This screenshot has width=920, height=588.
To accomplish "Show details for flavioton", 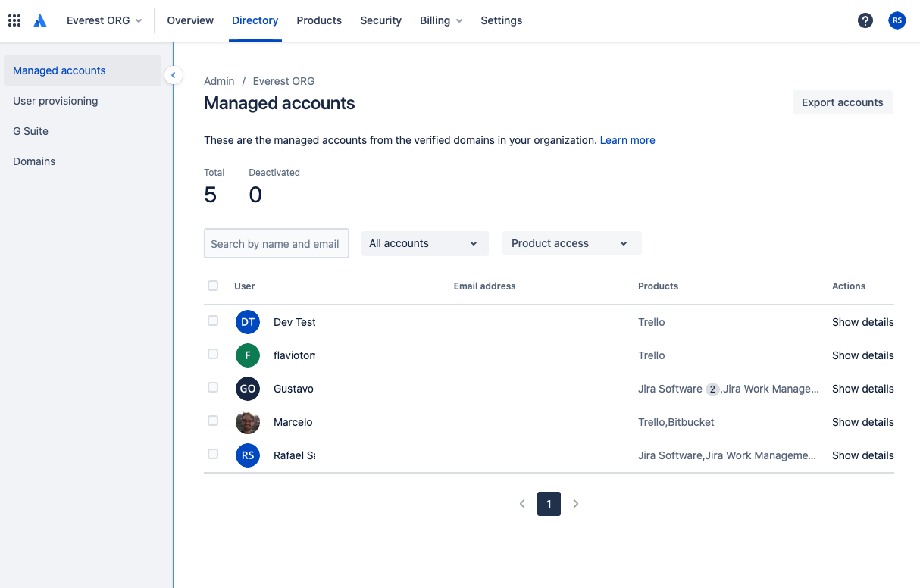I will [863, 355].
